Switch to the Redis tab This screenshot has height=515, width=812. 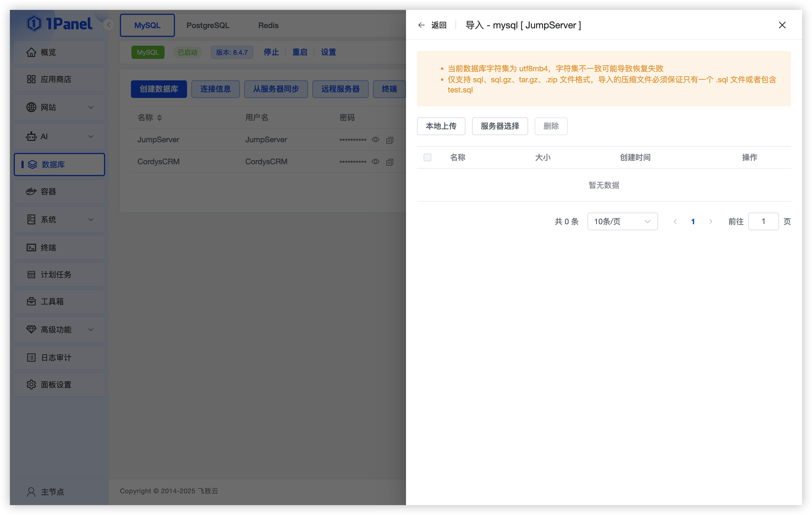[x=268, y=25]
